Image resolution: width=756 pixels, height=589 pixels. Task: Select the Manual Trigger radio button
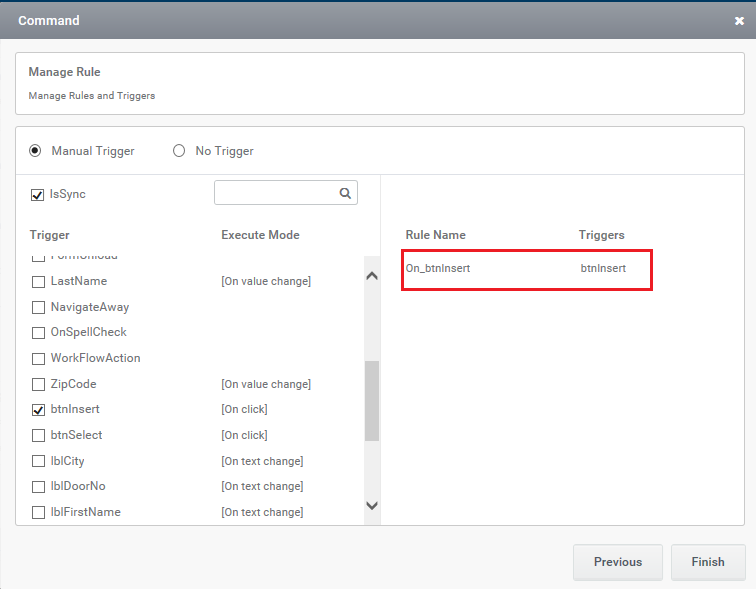click(x=35, y=151)
